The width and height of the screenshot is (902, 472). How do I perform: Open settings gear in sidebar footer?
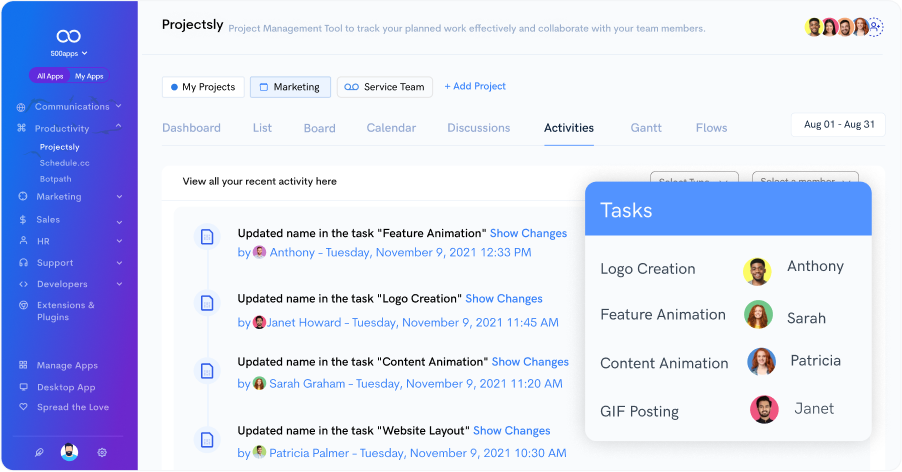102,452
